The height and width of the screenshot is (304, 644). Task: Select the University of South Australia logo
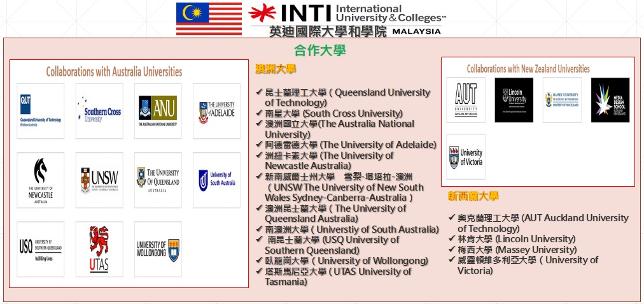[x=217, y=180]
